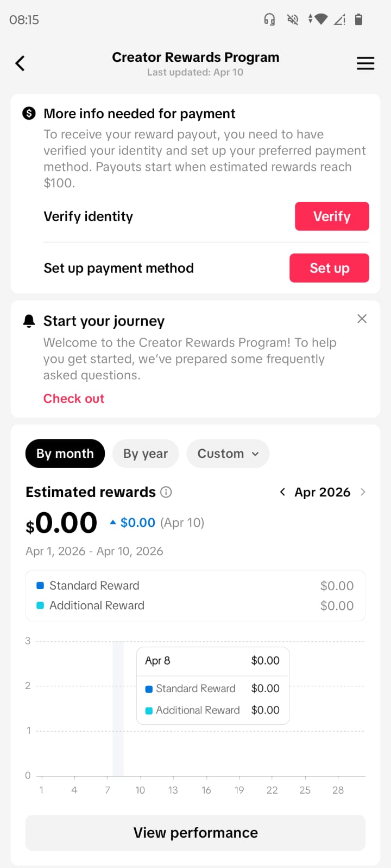The width and height of the screenshot is (391, 868).
Task: Tap the headphones status bar icon
Action: tap(269, 20)
